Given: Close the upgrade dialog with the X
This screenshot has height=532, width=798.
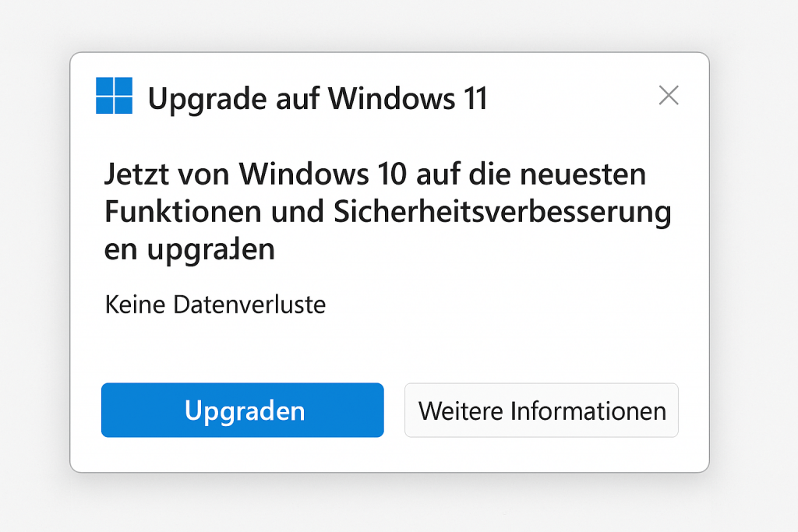Looking at the screenshot, I should click(x=669, y=96).
